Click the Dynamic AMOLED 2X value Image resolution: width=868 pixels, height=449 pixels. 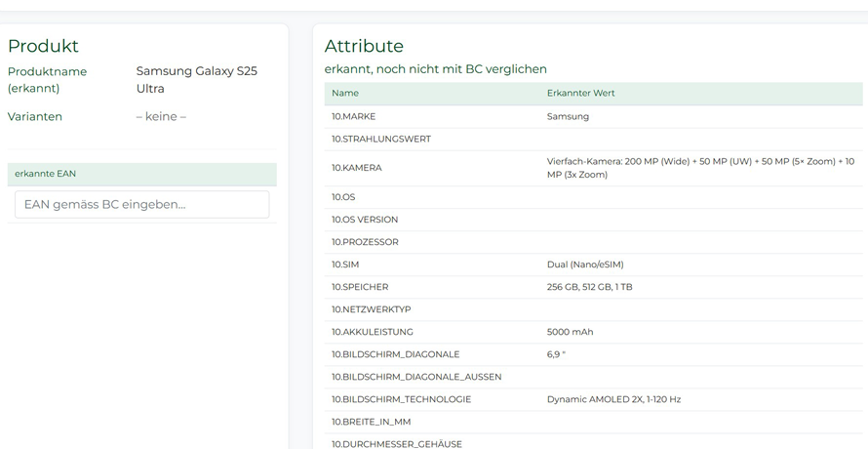pyautogui.click(x=613, y=399)
